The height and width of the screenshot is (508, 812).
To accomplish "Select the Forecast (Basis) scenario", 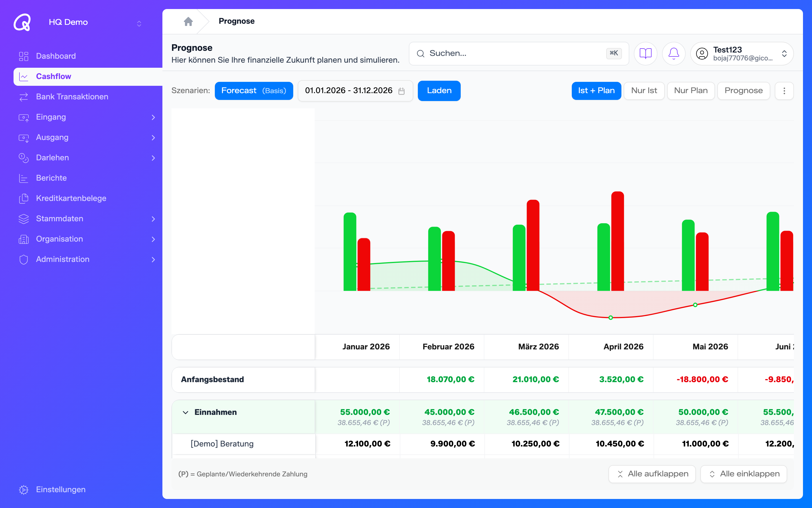I will click(x=254, y=91).
